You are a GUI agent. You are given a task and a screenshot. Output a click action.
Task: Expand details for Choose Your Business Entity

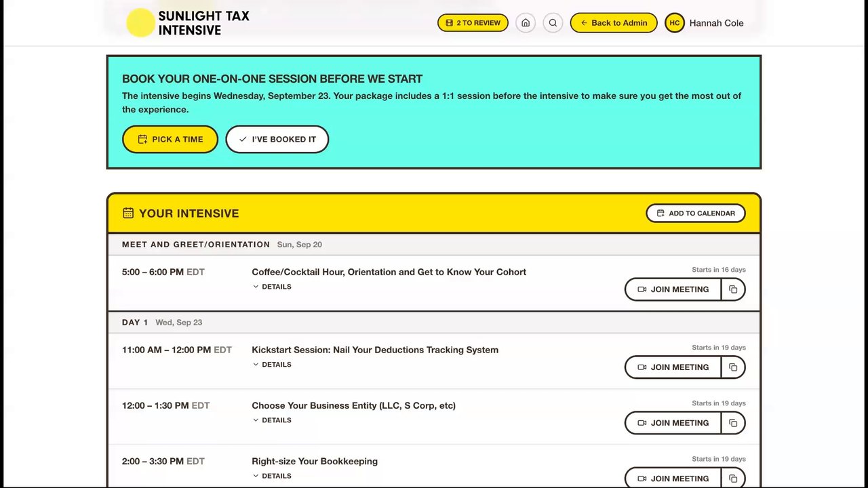[x=272, y=420]
